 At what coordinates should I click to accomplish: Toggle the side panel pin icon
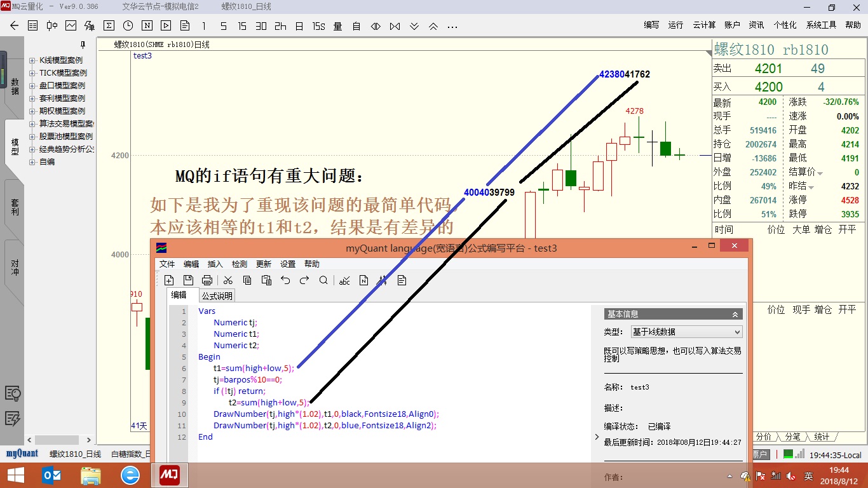pos(83,45)
